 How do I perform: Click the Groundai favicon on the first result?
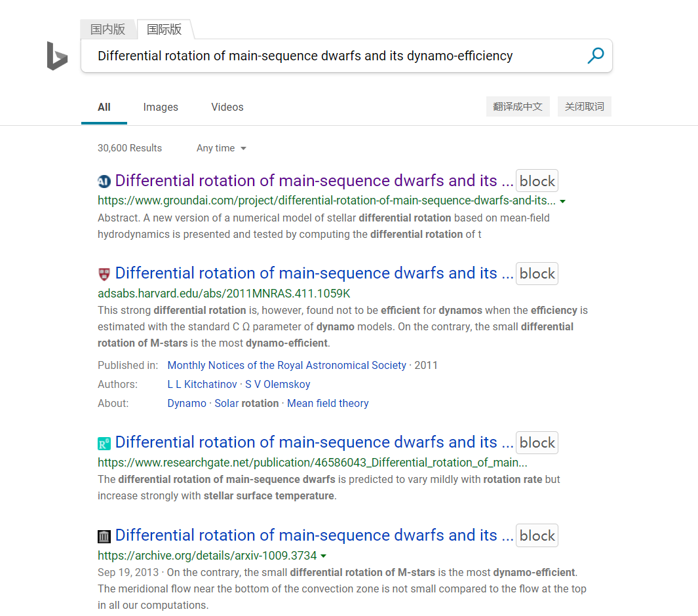coord(104,181)
